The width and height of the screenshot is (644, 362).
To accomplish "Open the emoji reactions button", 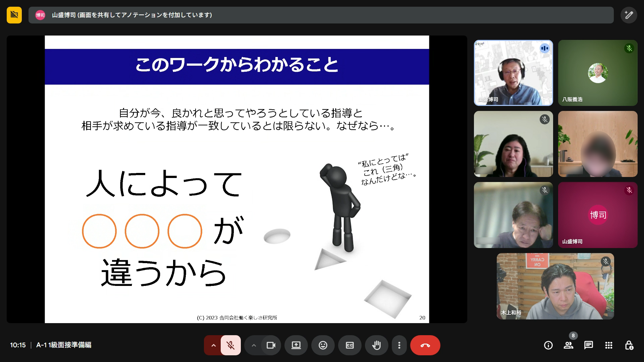I will [323, 345].
